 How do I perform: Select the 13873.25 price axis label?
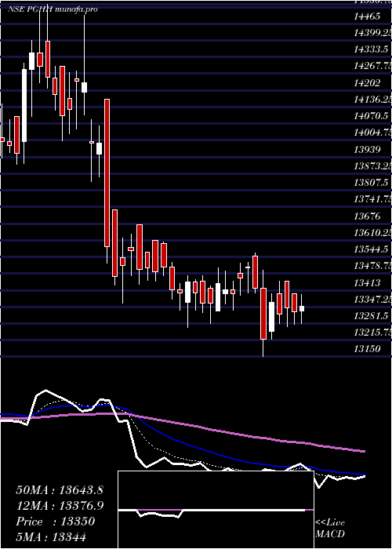(372, 166)
